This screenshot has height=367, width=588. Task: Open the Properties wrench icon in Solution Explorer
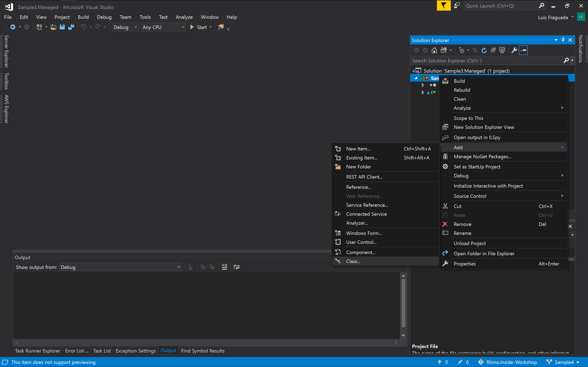click(x=514, y=50)
